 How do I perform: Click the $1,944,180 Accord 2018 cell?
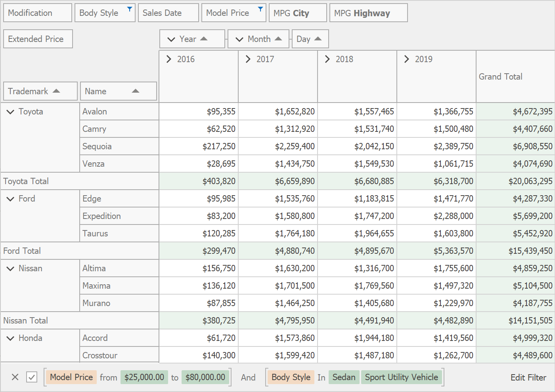tap(357, 338)
